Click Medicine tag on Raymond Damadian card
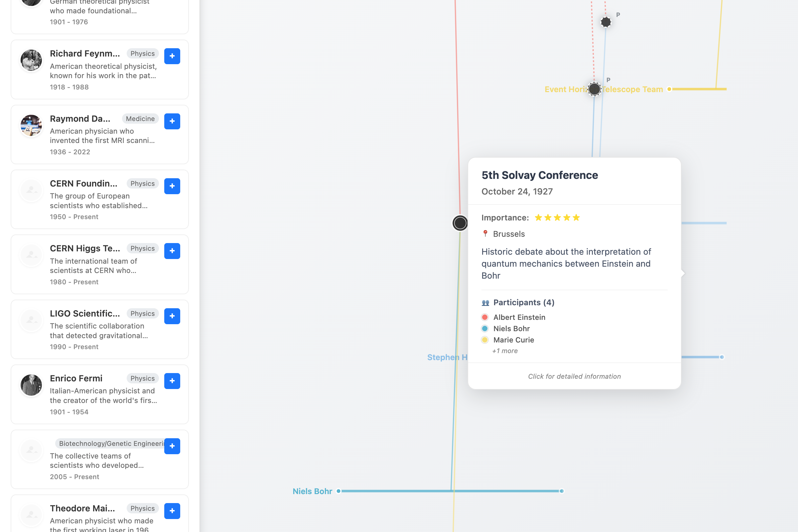 coord(140,118)
